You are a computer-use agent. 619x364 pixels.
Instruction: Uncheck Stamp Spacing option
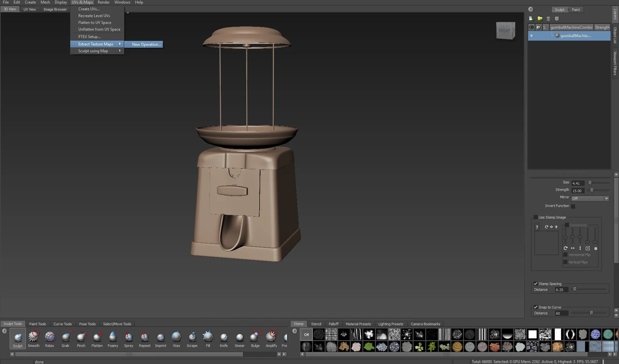point(536,284)
